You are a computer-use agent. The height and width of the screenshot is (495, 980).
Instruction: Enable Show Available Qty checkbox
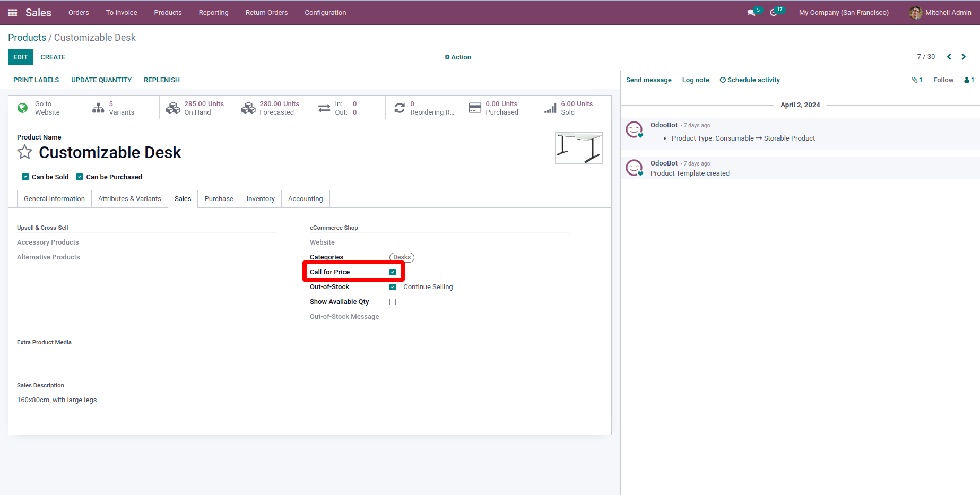click(x=393, y=302)
